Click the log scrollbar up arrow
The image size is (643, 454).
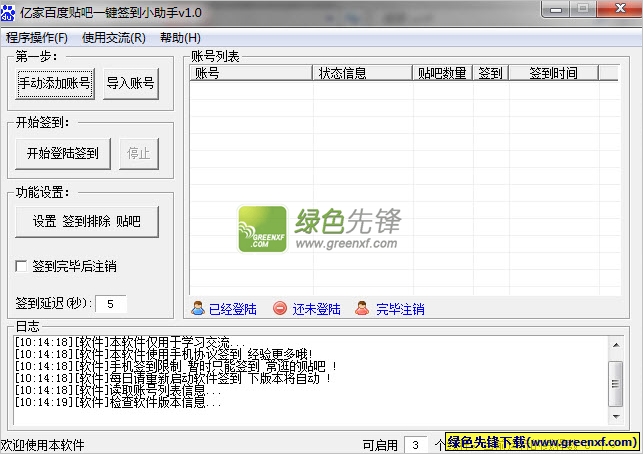pyautogui.click(x=616, y=345)
